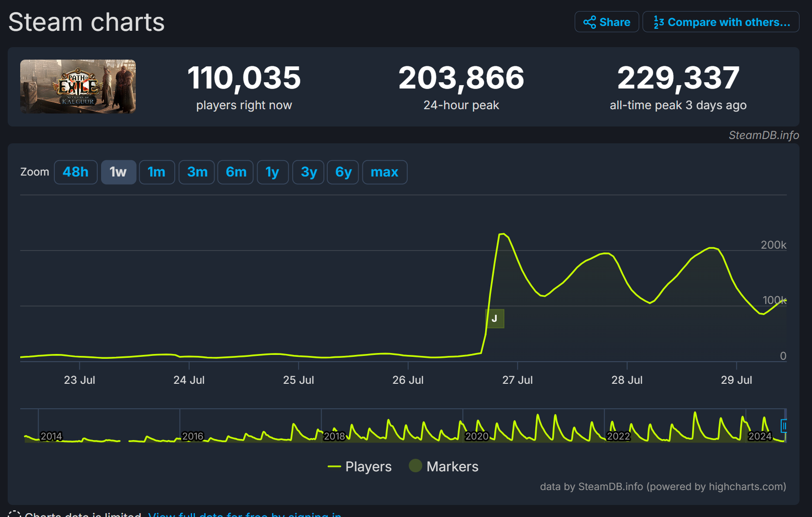Set chart zoom to 1y
The height and width of the screenshot is (517, 812).
tap(272, 172)
